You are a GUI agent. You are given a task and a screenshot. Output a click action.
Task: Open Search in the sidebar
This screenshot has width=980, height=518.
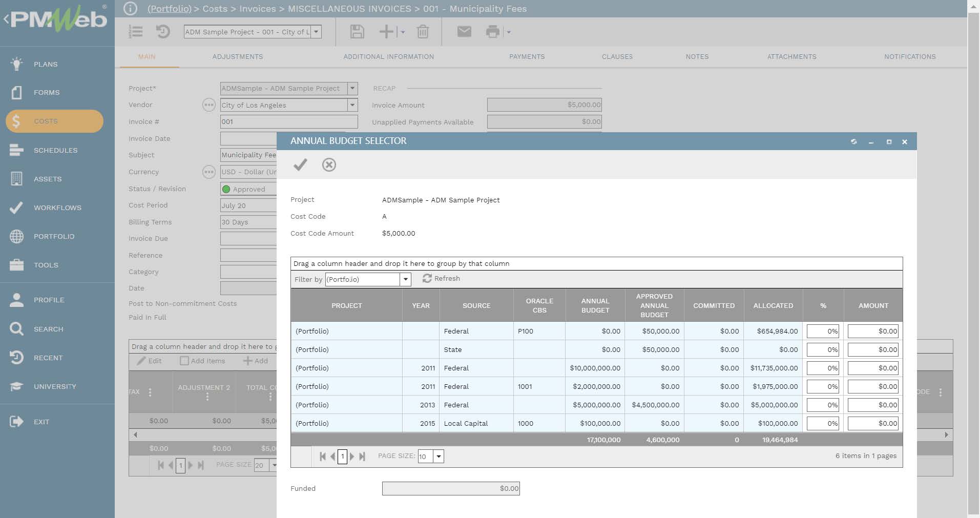pos(49,329)
